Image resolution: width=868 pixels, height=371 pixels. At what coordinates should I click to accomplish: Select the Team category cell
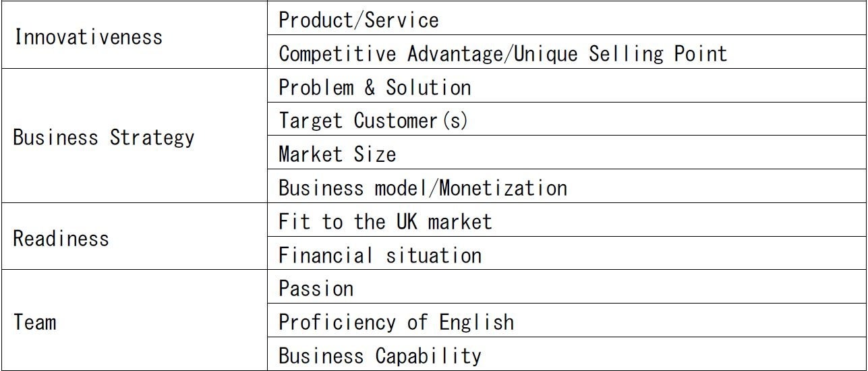click(x=34, y=322)
